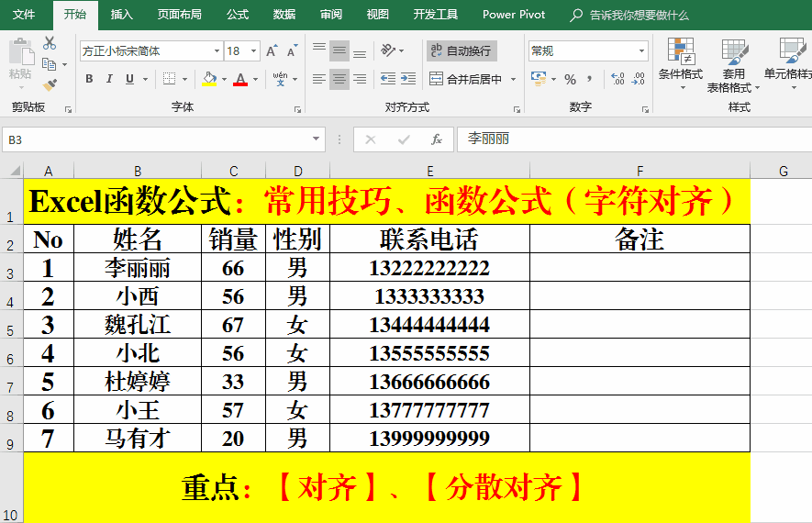Click the Insert Function fx icon
The image size is (812, 523).
(437, 139)
